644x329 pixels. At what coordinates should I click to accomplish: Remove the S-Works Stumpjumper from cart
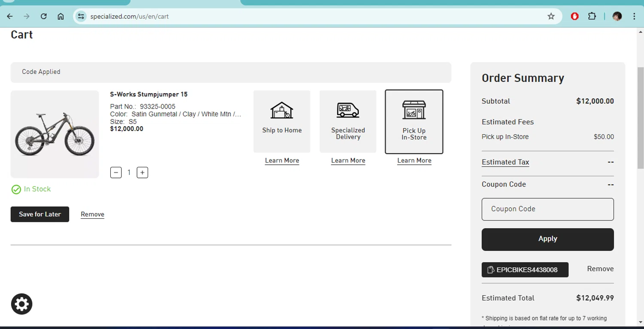[x=92, y=214]
